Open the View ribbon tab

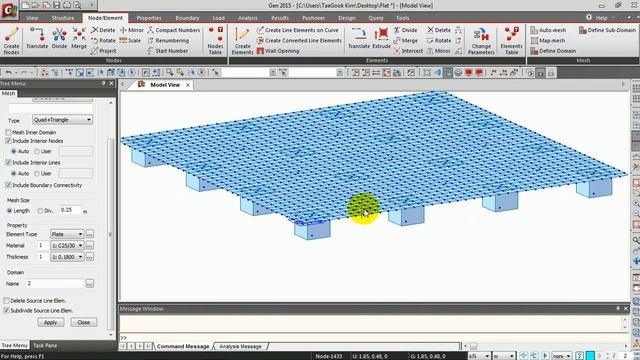(x=32, y=18)
